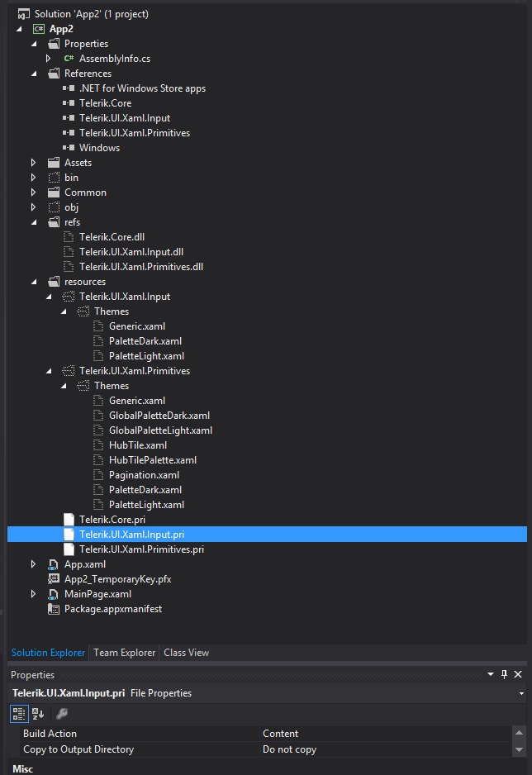
Task: Switch to the Team Explorer tab
Action: pos(125,653)
